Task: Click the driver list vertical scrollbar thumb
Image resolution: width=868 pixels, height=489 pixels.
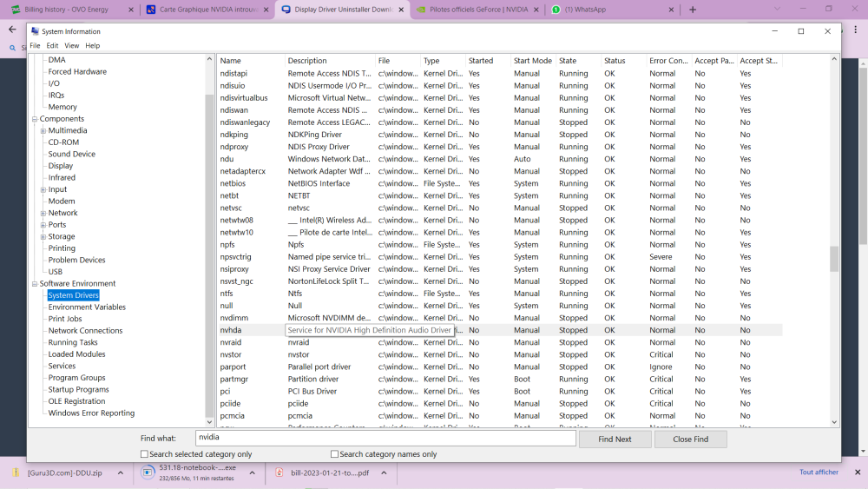Action: click(x=834, y=259)
